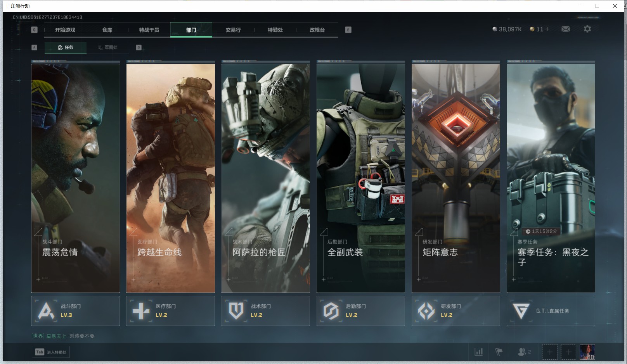
Task: Open the 战斗部门 LV.3 button
Action: [x=76, y=311]
